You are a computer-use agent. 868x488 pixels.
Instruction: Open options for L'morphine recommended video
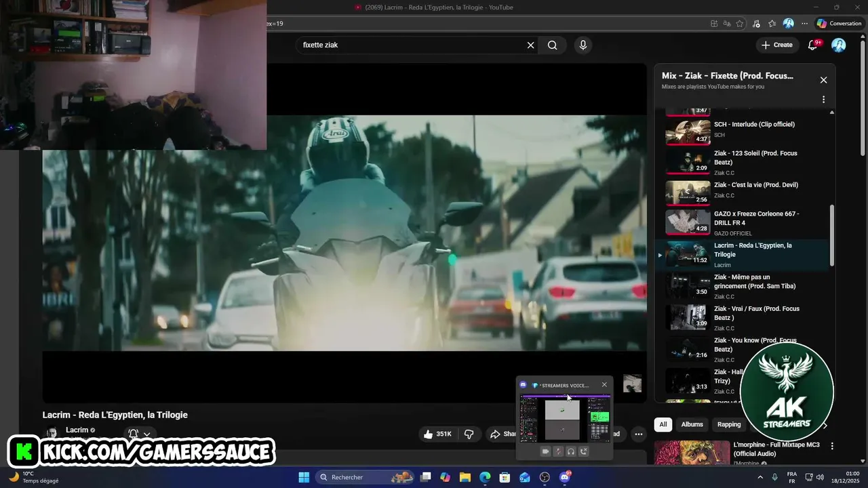click(832, 446)
